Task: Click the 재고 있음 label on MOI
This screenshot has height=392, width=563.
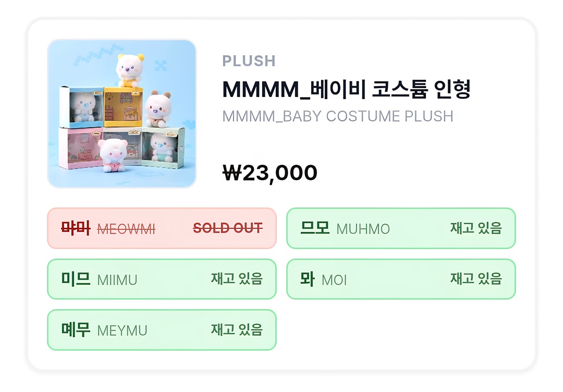Action: click(476, 279)
